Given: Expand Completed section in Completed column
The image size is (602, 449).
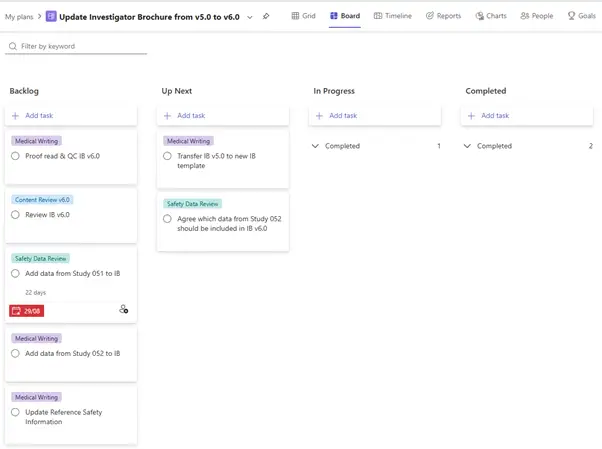Looking at the screenshot, I should (x=468, y=146).
